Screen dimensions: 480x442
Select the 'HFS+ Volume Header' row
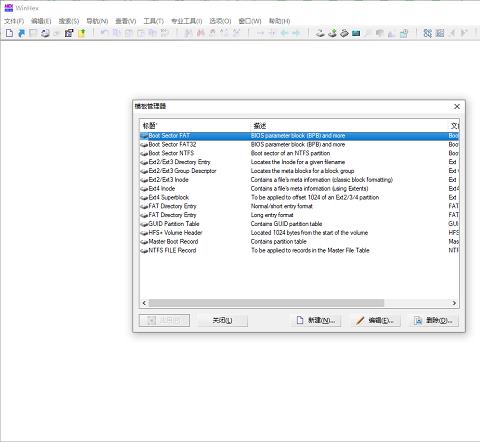click(x=299, y=233)
